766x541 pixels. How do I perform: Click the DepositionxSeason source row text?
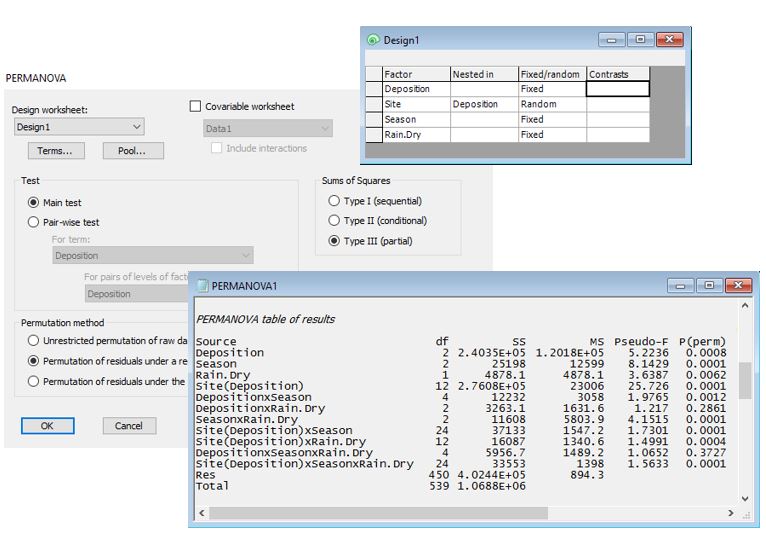pyautogui.click(x=253, y=397)
